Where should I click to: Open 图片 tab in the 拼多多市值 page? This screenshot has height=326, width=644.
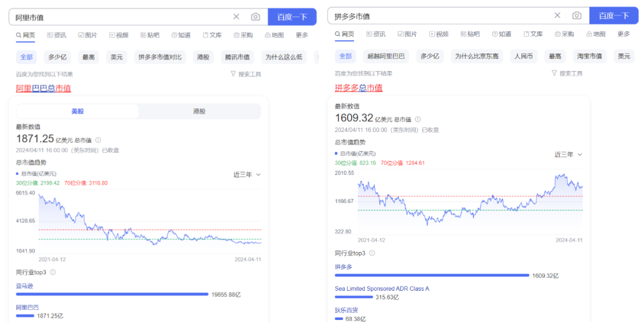(407, 34)
